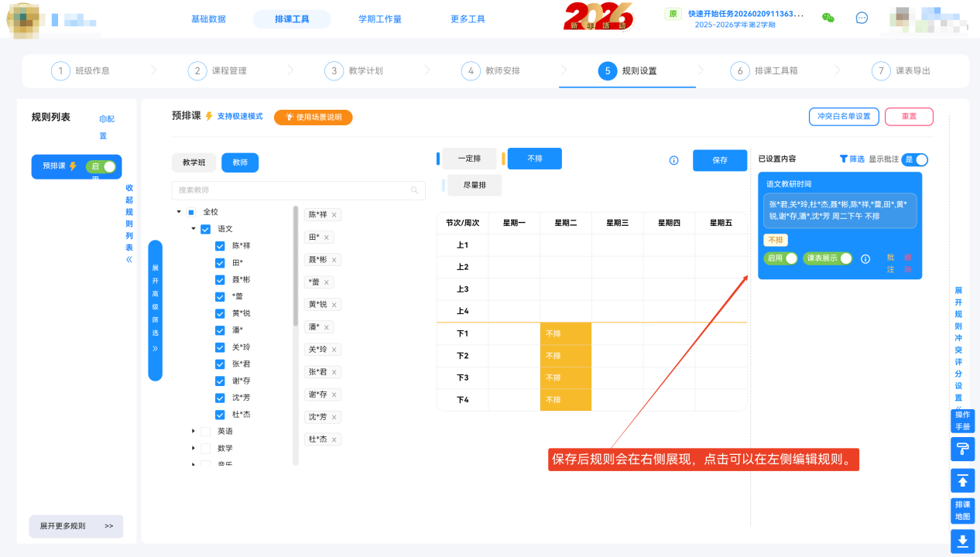Collapse the 全校 tree node arrow

coord(180,212)
